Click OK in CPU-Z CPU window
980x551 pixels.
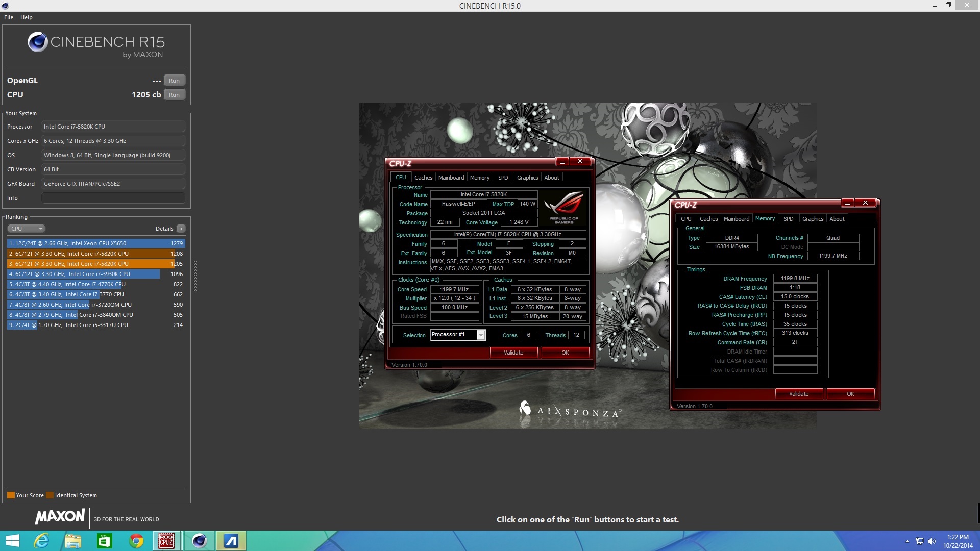tap(565, 353)
